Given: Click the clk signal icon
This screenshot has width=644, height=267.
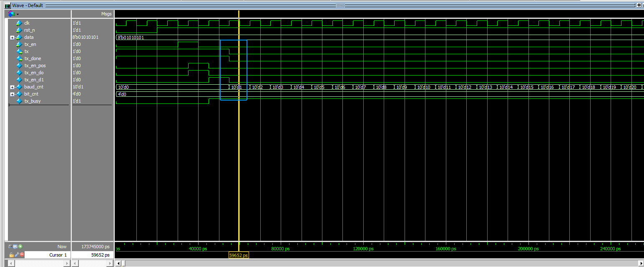Looking at the screenshot, I should tap(19, 23).
